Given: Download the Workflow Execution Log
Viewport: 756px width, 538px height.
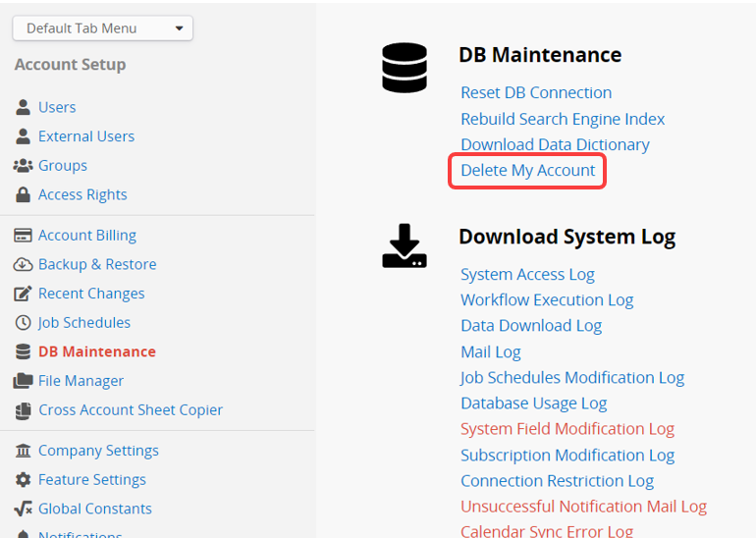Looking at the screenshot, I should click(547, 300).
